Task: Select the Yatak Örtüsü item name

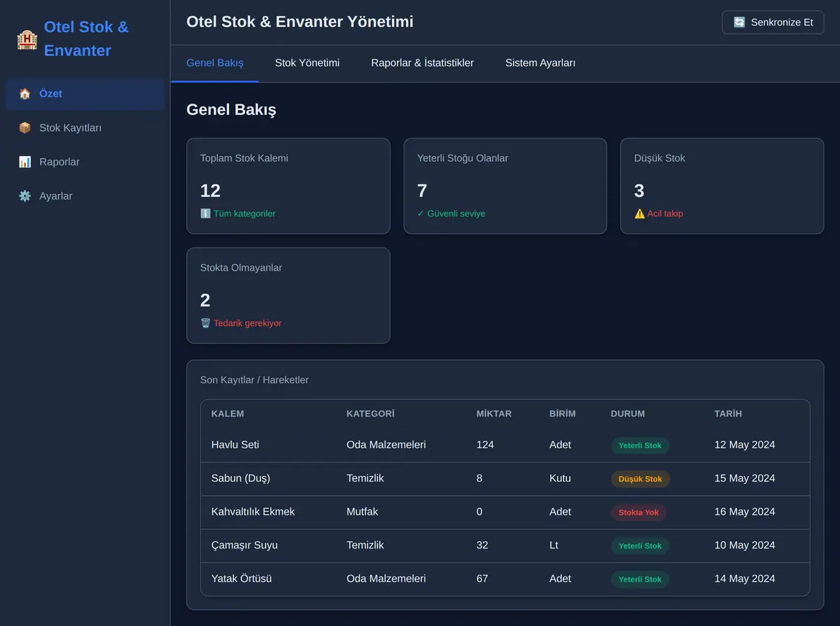Action: pos(241,579)
